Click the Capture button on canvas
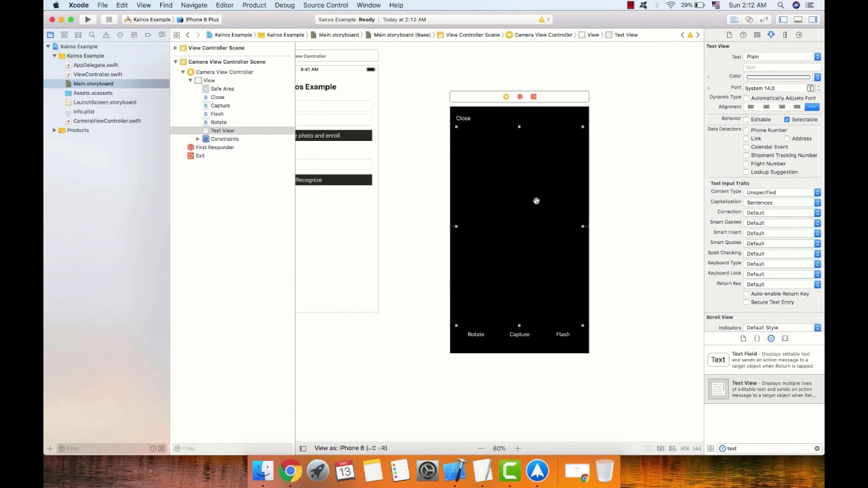This screenshot has height=488, width=868. click(519, 334)
